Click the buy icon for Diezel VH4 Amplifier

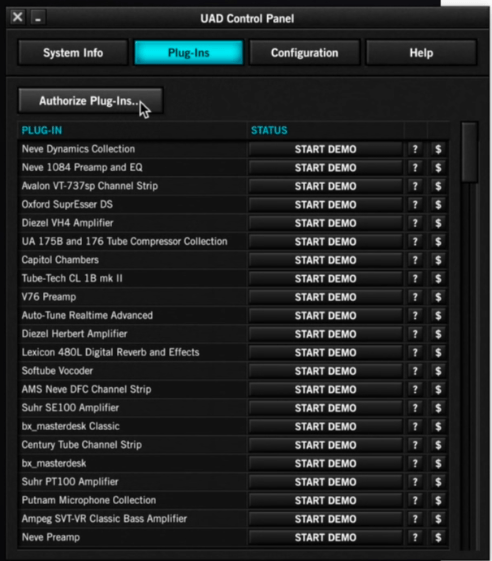coord(438,223)
